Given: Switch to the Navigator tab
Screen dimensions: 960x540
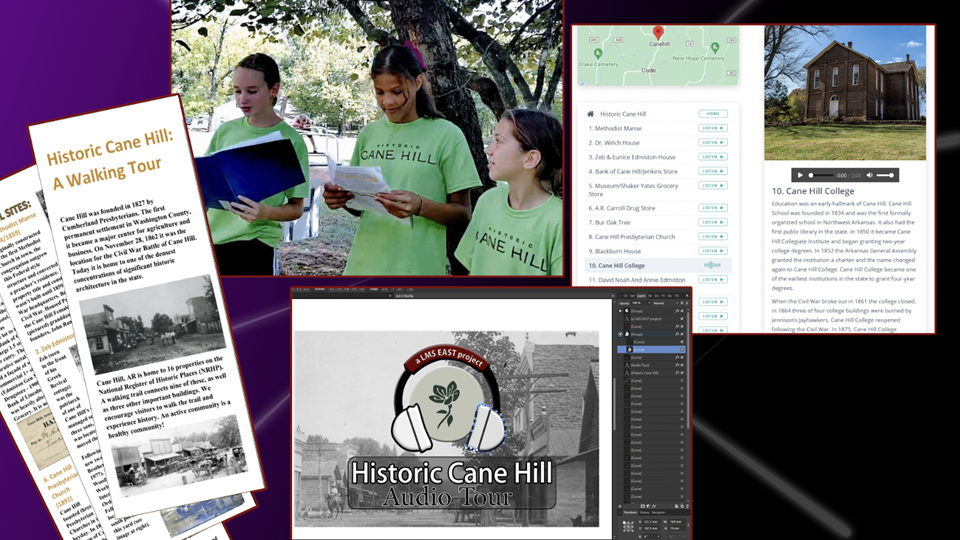Looking at the screenshot, I should tap(658, 512).
